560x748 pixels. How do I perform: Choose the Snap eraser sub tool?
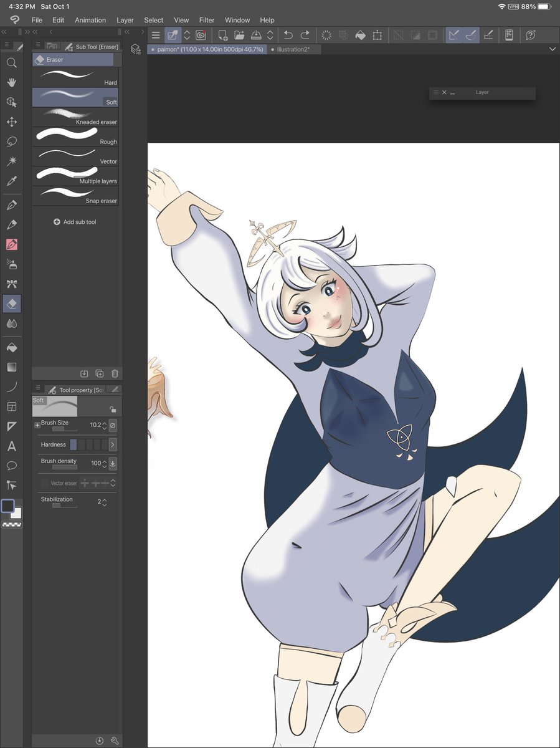[x=75, y=196]
